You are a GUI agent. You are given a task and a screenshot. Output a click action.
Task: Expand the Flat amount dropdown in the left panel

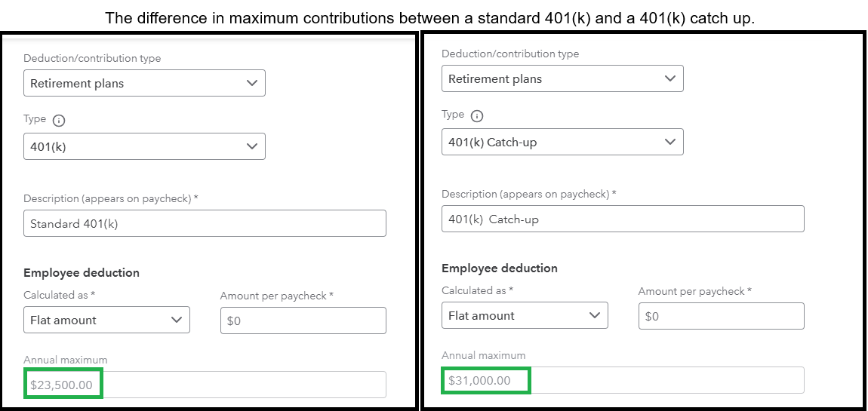coord(106,321)
